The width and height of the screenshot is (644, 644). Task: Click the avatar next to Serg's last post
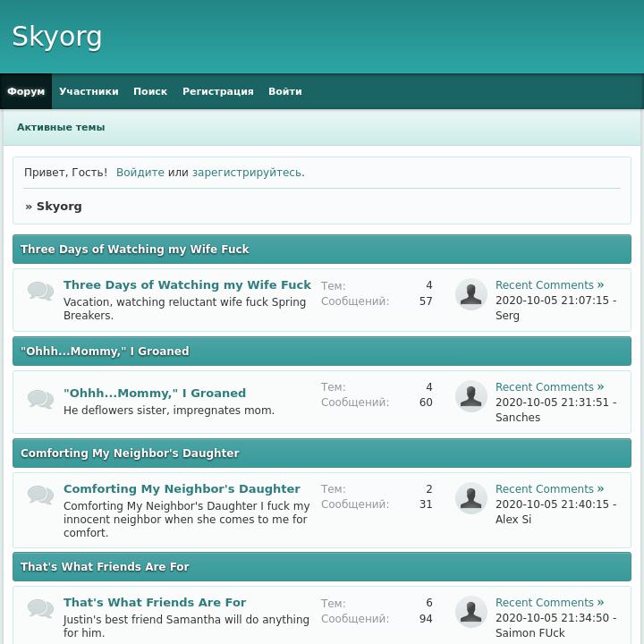point(471,294)
